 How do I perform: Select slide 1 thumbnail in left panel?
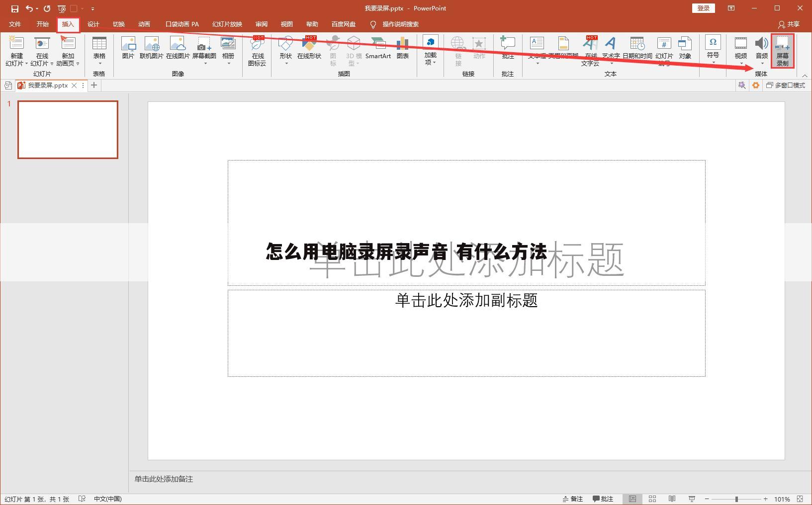(x=68, y=129)
